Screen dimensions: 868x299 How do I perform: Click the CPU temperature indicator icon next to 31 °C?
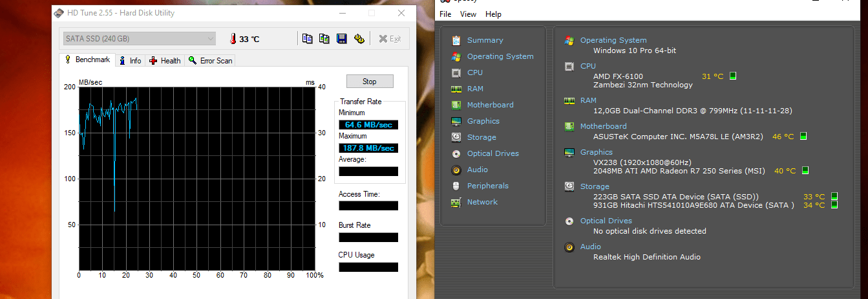(x=733, y=76)
